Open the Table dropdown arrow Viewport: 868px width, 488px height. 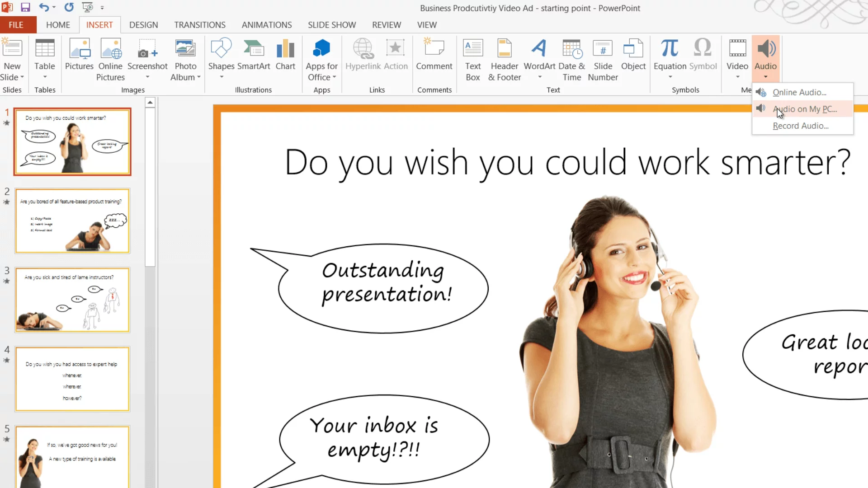click(45, 77)
